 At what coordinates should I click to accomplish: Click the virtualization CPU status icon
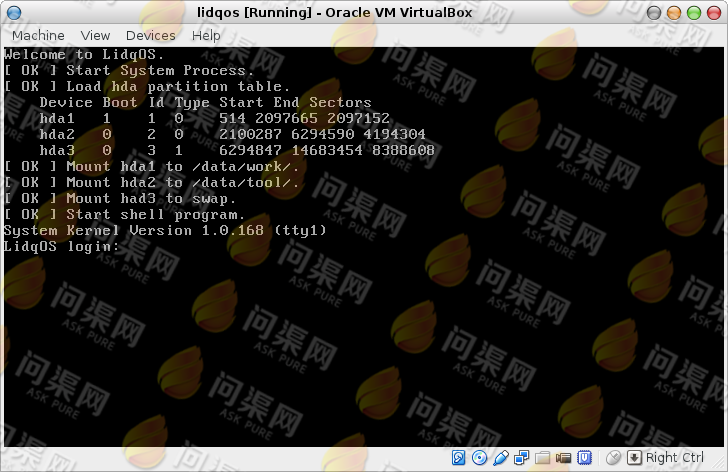coord(585,458)
